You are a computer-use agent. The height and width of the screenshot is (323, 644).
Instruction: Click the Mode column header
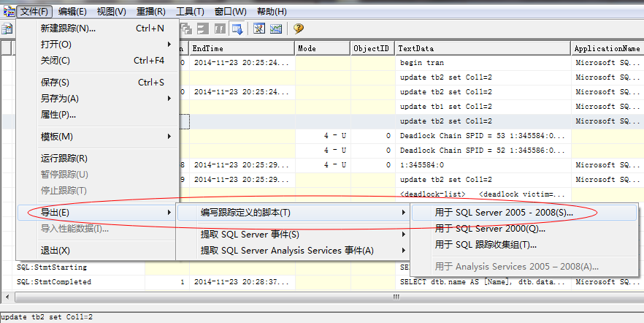coord(323,48)
